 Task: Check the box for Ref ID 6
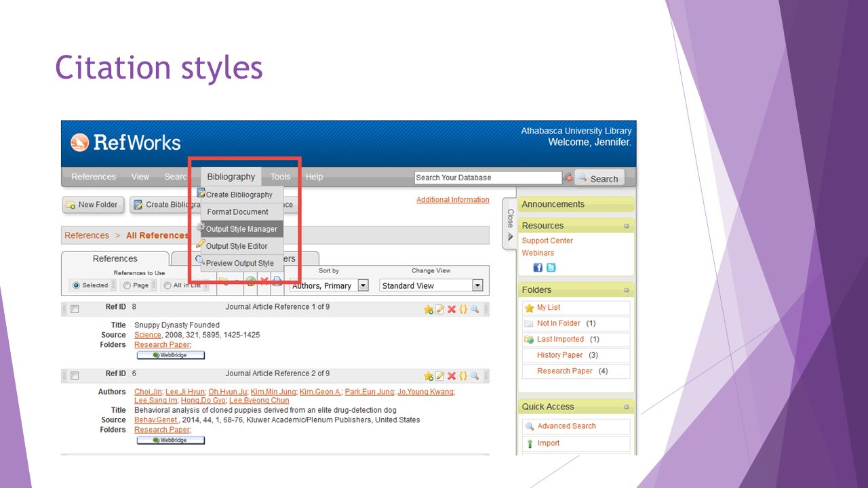(x=75, y=375)
